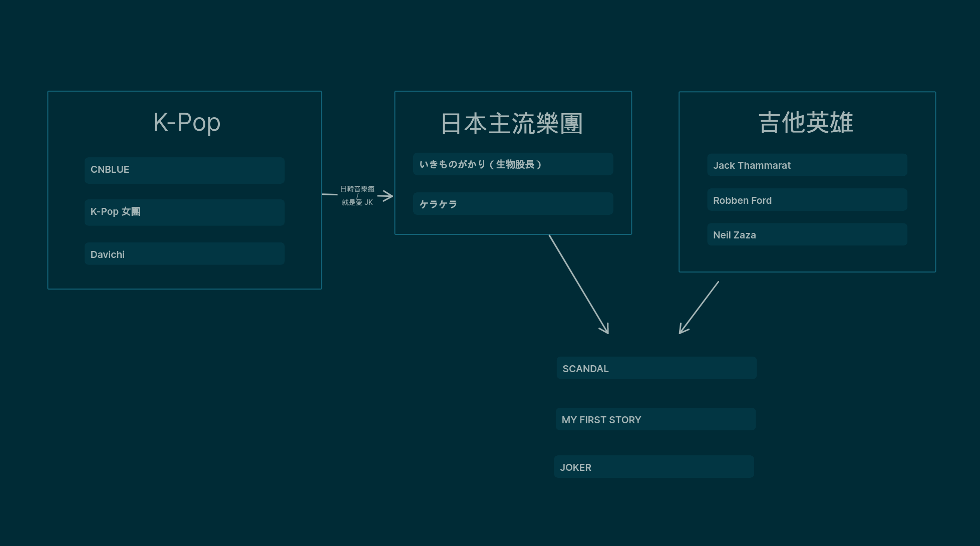980x546 pixels.
Task: Click the 吉他英雄 group title
Action: click(x=806, y=123)
